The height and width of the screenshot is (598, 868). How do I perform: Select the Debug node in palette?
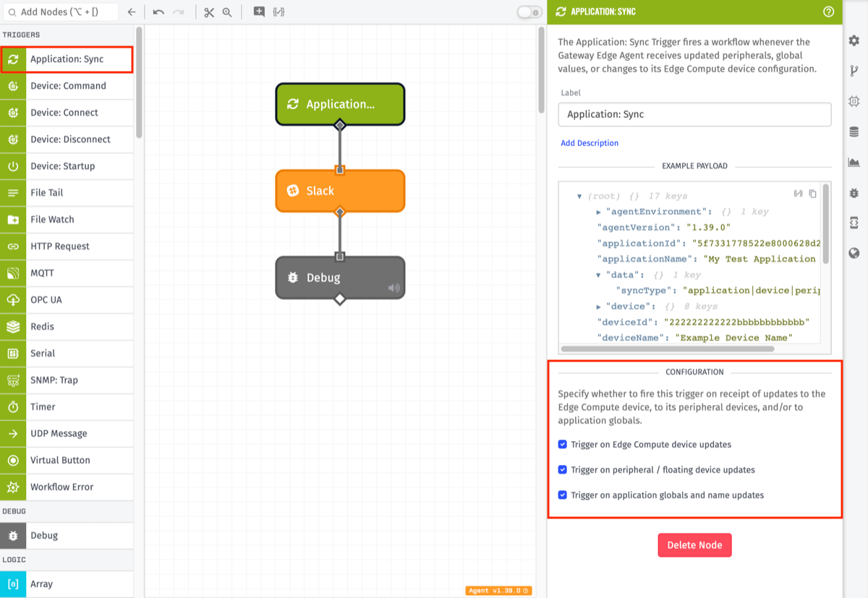[x=67, y=536]
